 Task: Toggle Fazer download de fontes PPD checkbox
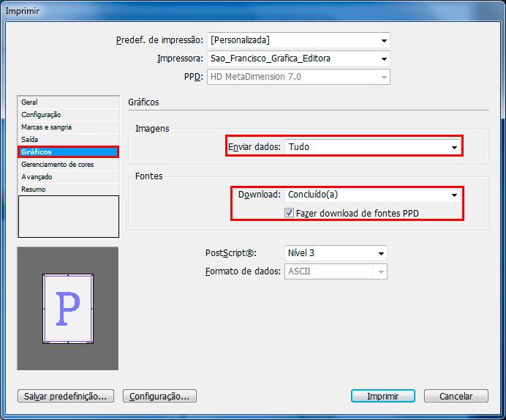(289, 213)
